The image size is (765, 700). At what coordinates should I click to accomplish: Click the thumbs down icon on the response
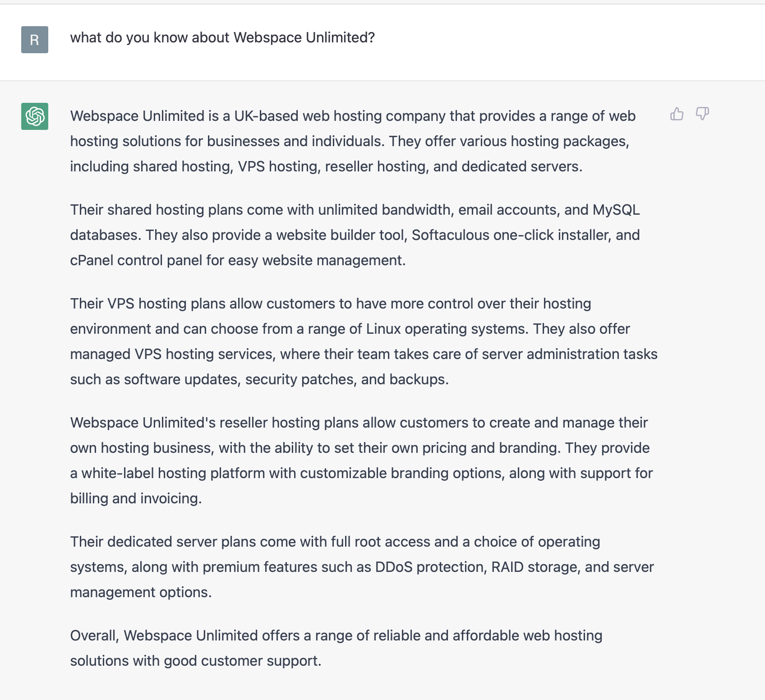(x=702, y=114)
